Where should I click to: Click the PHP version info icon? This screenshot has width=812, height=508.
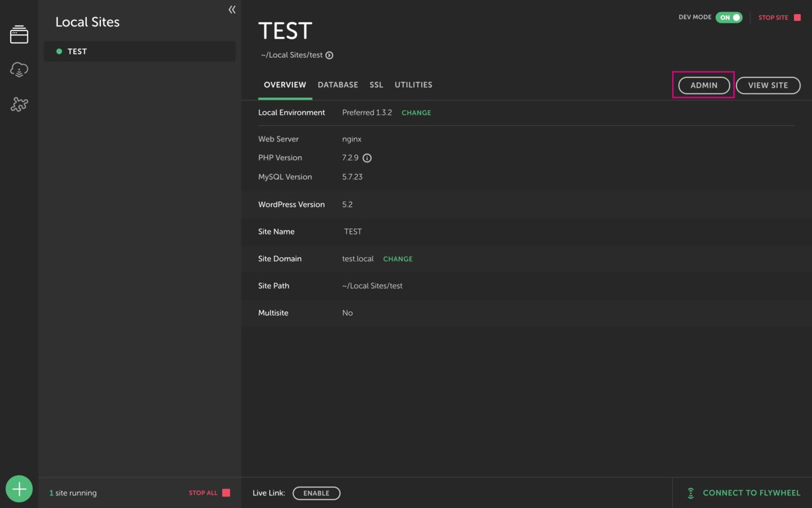point(367,158)
